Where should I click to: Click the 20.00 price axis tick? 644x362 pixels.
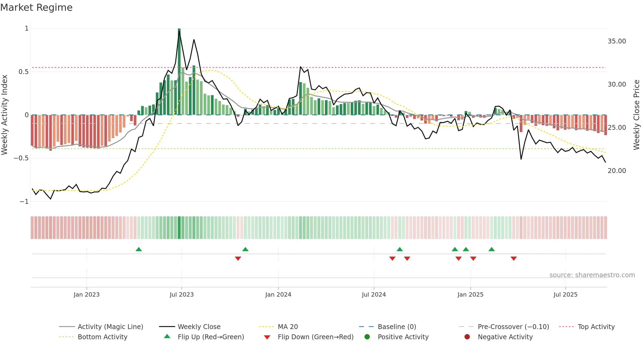coord(617,171)
